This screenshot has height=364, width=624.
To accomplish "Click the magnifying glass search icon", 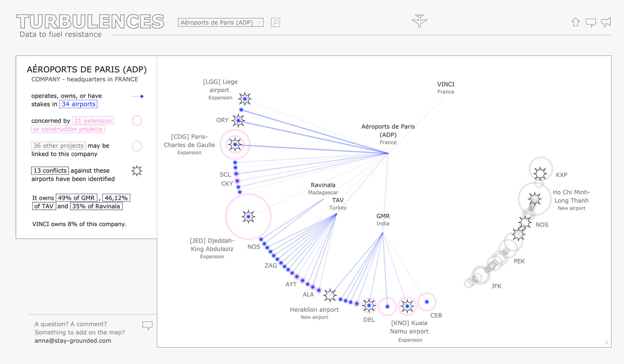I will pyautogui.click(x=275, y=22).
